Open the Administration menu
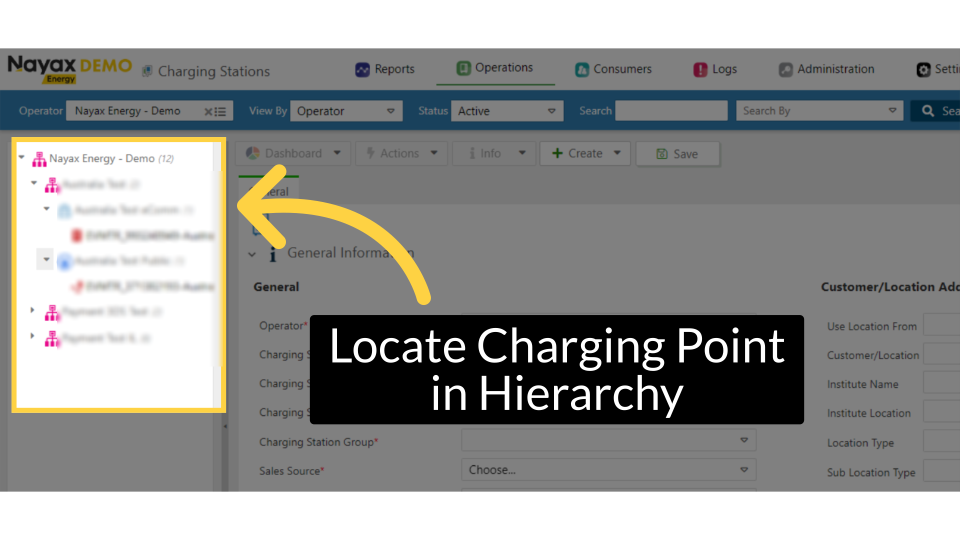 (826, 69)
